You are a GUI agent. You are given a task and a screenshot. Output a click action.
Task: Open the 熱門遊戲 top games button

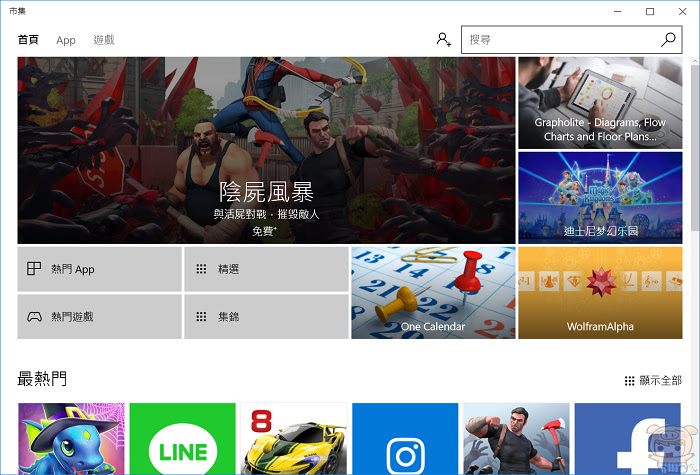pyautogui.click(x=100, y=317)
